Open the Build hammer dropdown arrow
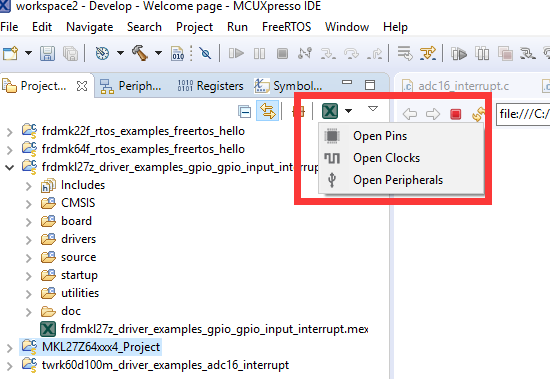Viewport: 550px width, 379px height. tap(159, 53)
